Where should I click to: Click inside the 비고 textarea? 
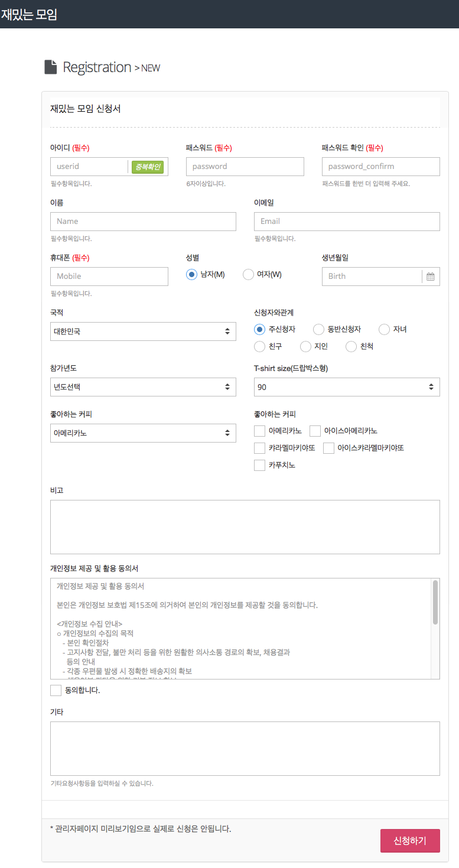click(245, 527)
